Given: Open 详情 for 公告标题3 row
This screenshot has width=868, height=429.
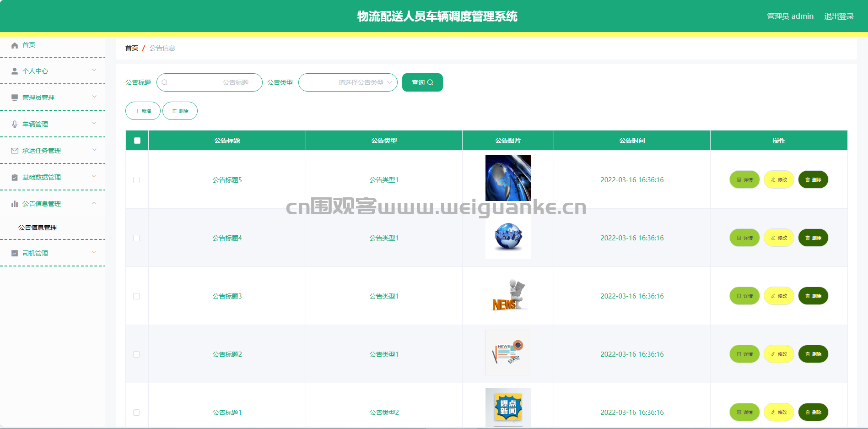Looking at the screenshot, I should (744, 296).
